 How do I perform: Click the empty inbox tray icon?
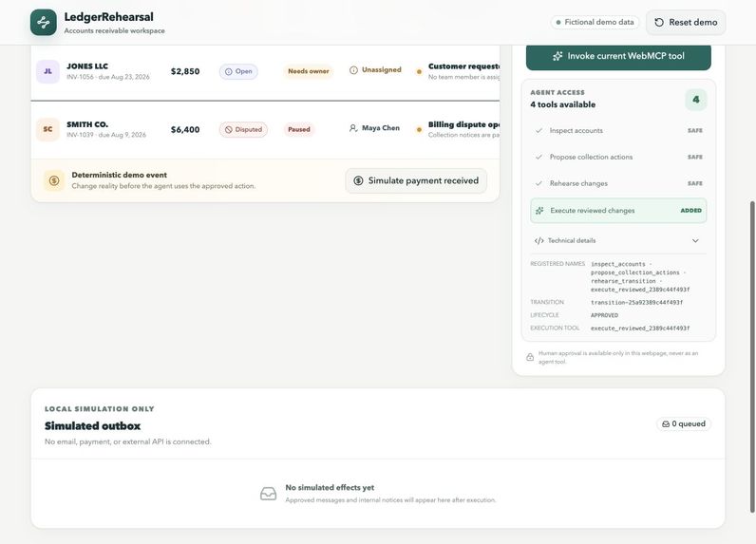[x=269, y=494]
